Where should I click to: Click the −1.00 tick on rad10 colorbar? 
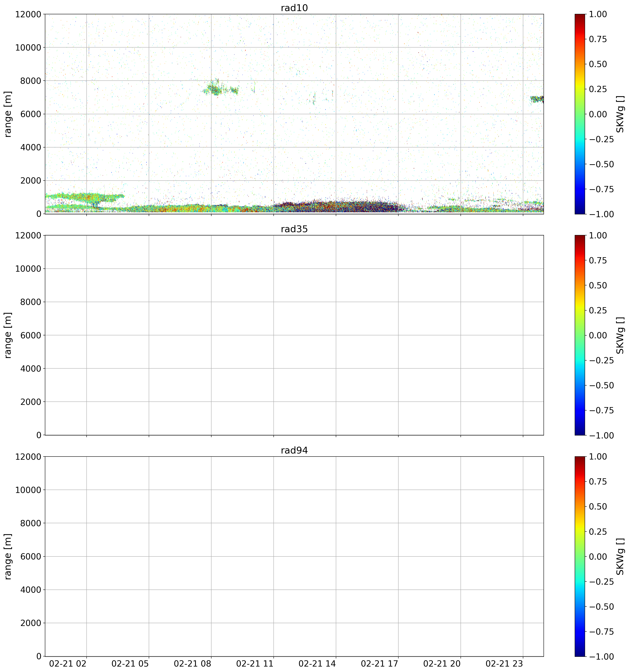pos(601,214)
